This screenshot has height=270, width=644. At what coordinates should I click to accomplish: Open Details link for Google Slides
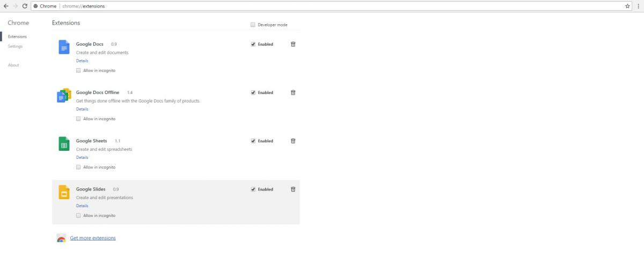[82, 206]
